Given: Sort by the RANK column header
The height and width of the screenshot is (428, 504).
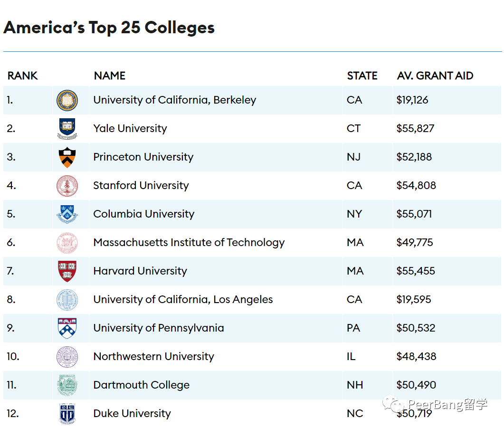Looking at the screenshot, I should tap(22, 76).
